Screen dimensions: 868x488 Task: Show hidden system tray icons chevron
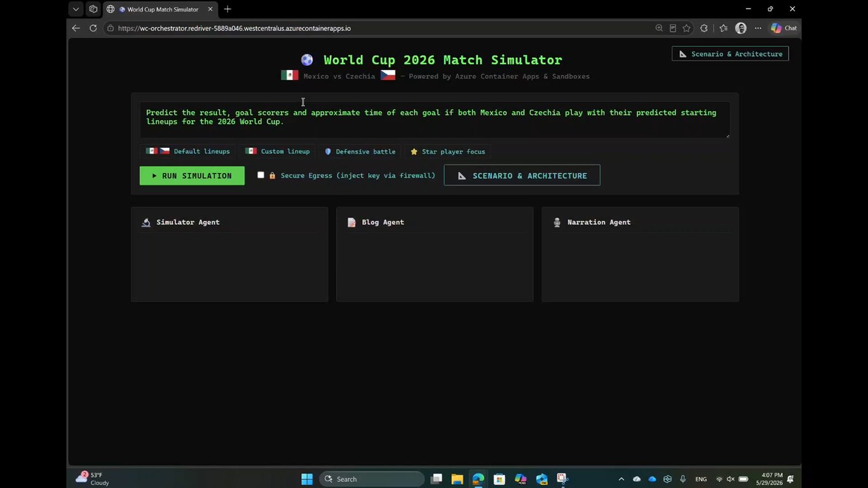coord(621,479)
